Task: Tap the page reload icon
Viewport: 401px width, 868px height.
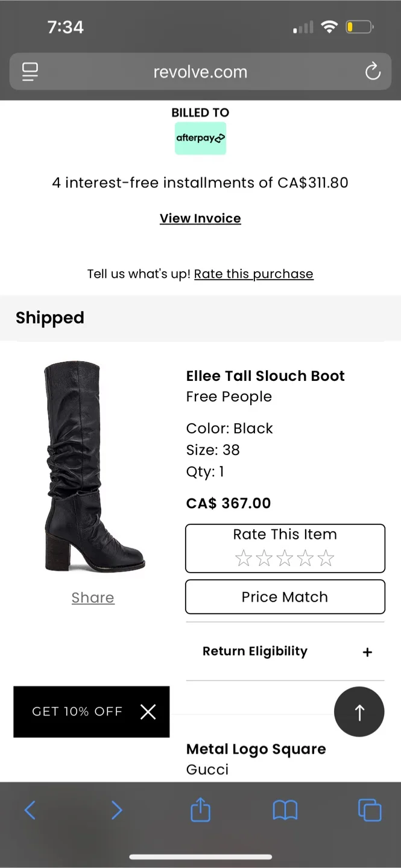Action: pos(373,72)
